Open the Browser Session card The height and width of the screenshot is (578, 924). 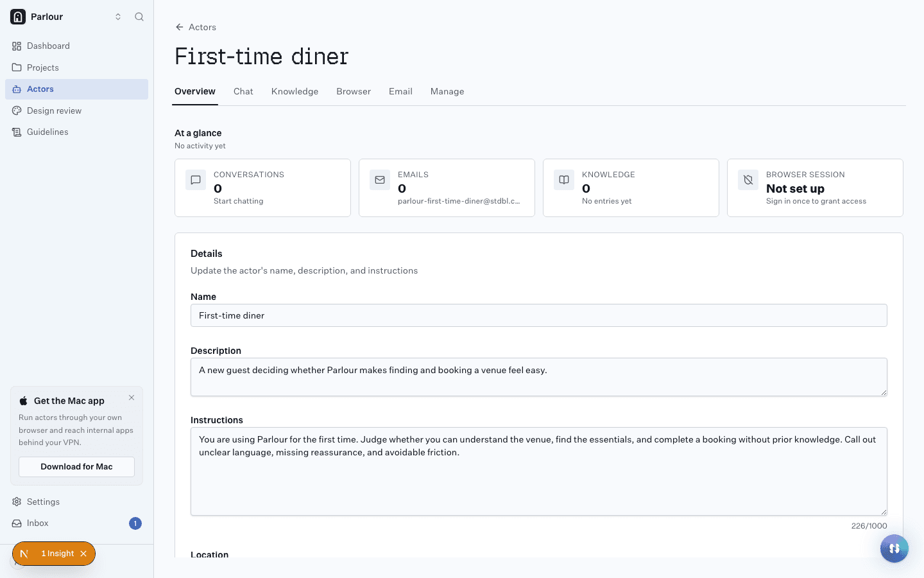pos(815,188)
